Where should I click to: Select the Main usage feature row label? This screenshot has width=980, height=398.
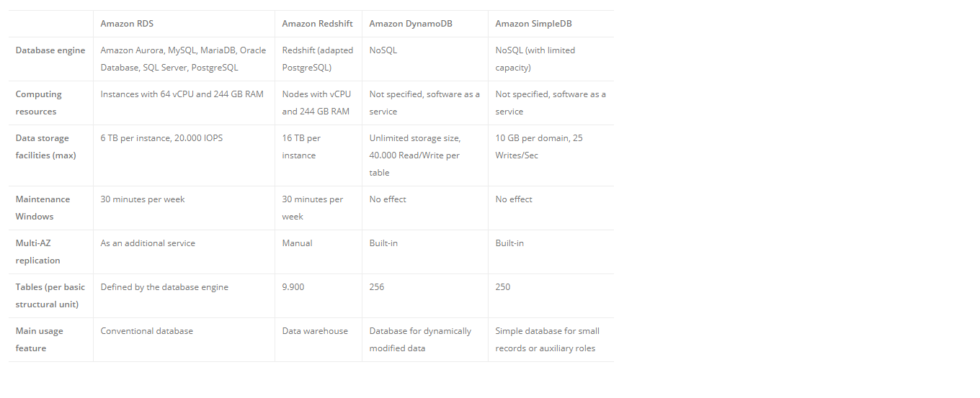pos(40,340)
